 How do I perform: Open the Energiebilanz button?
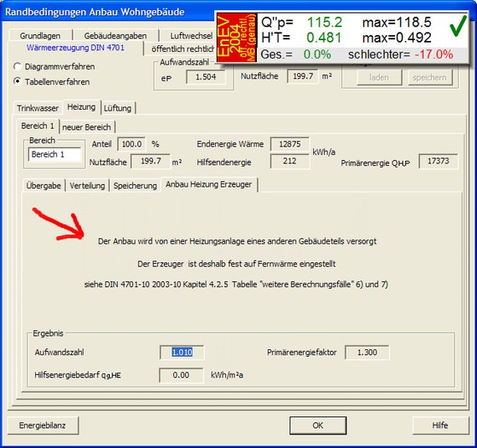click(43, 425)
